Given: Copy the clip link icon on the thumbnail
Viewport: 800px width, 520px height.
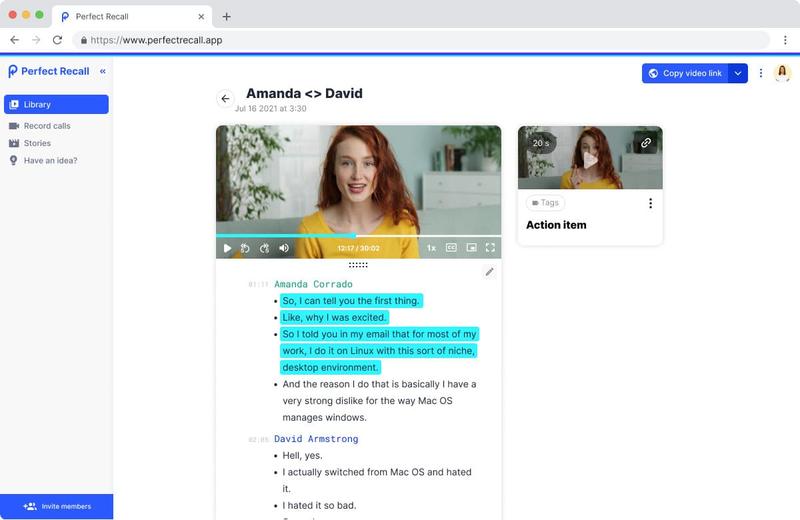Looking at the screenshot, I should (646, 143).
